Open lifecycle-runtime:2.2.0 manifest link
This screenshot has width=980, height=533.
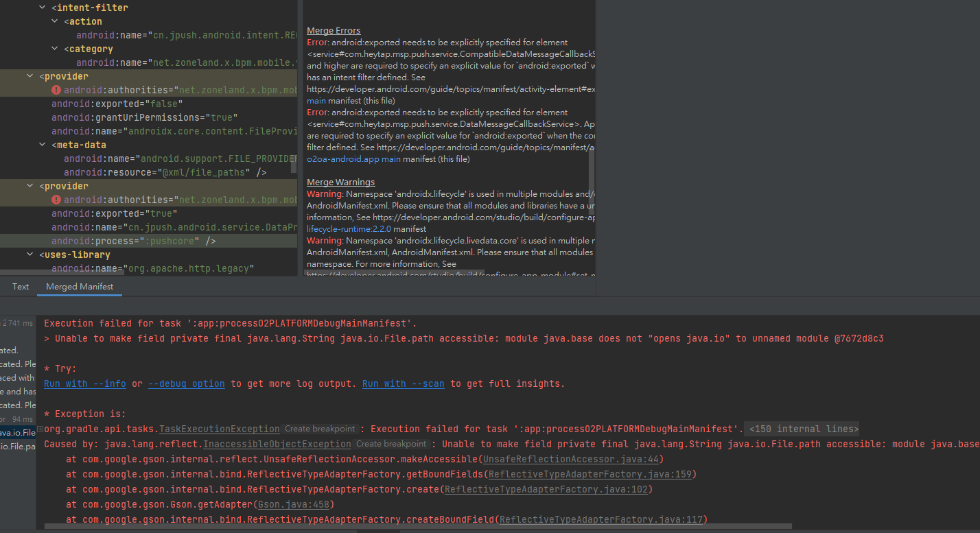tap(349, 229)
